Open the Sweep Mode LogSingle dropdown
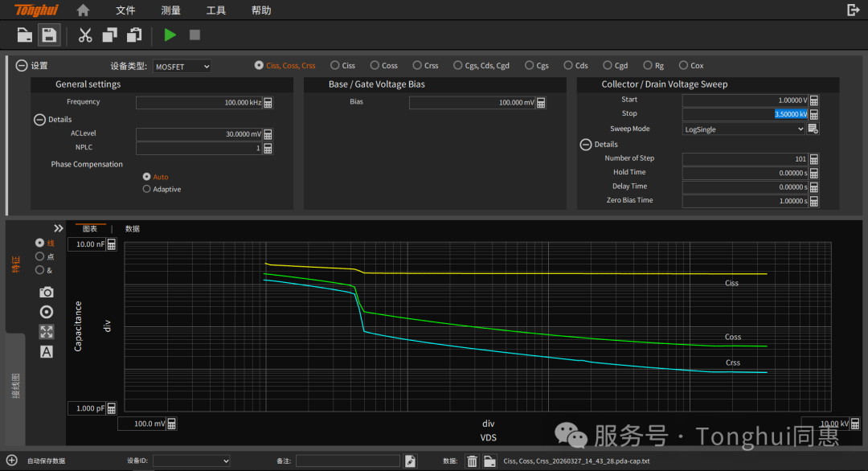This screenshot has width=868, height=471. 743,129
